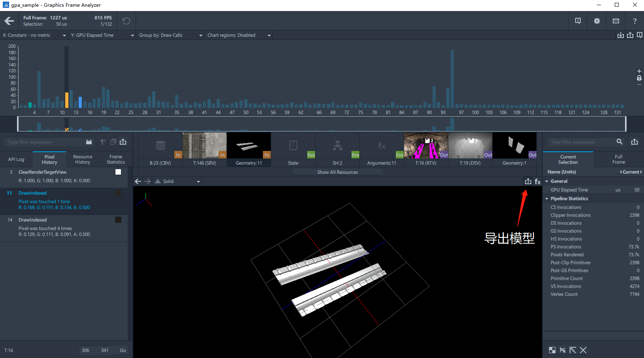Select the B:23 (CBV) resource thumbnail
This screenshot has width=644, height=358.
[x=160, y=149]
